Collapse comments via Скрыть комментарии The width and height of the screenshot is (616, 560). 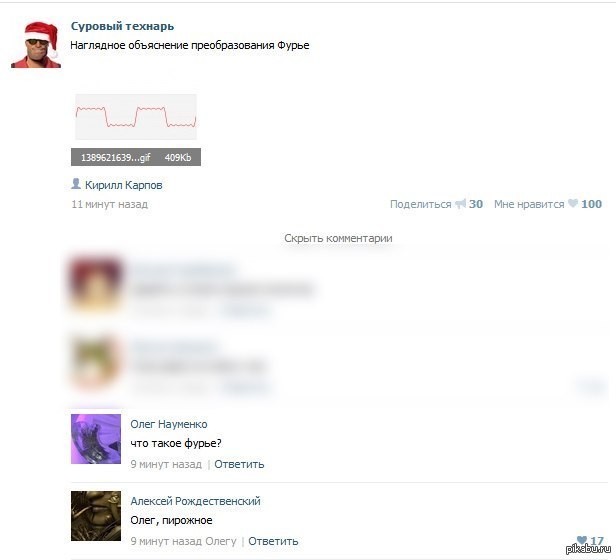(338, 238)
